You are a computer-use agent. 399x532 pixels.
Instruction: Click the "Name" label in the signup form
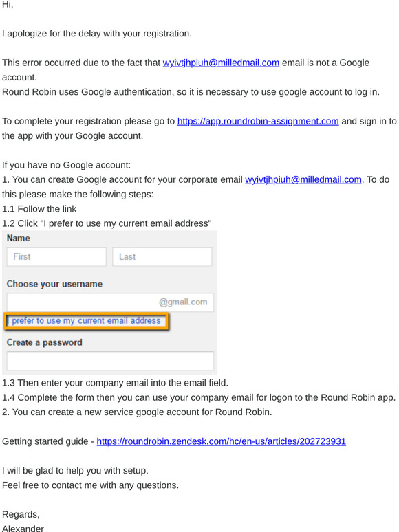[x=19, y=239]
